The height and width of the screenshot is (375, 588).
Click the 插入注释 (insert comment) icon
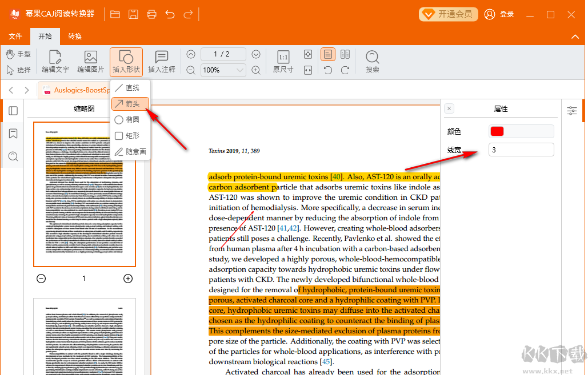click(162, 62)
